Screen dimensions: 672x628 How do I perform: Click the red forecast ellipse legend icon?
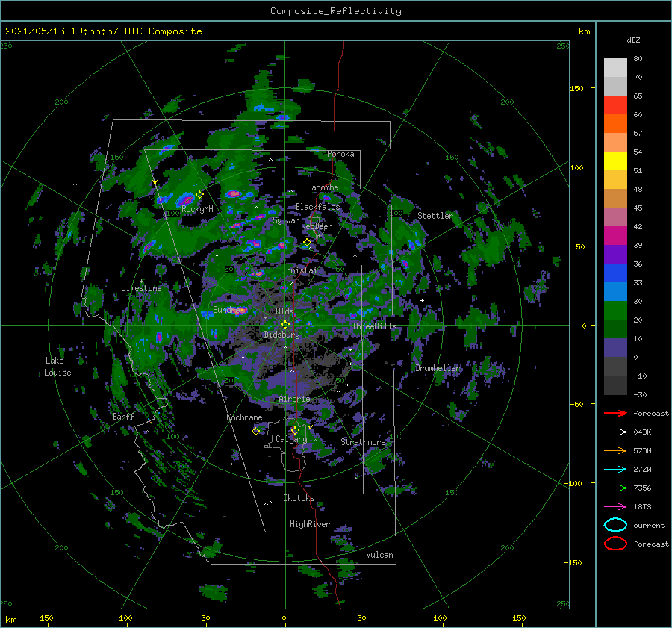click(x=615, y=544)
